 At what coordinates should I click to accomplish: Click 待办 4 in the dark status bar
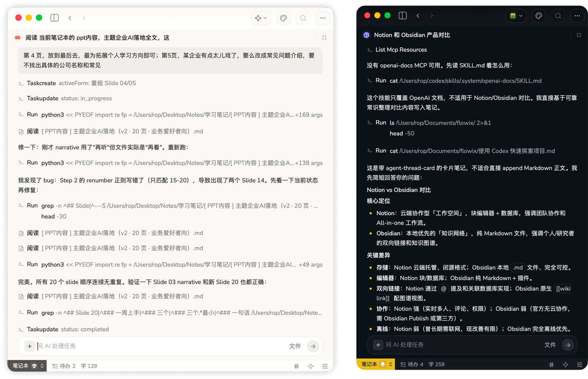412,364
